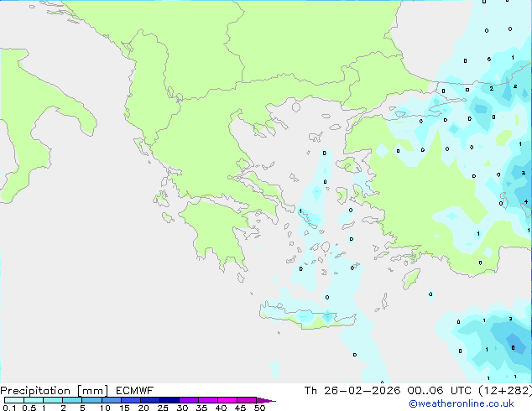Click the legend label "45"
Viewport: 532px width, 411px height.
tap(240, 408)
